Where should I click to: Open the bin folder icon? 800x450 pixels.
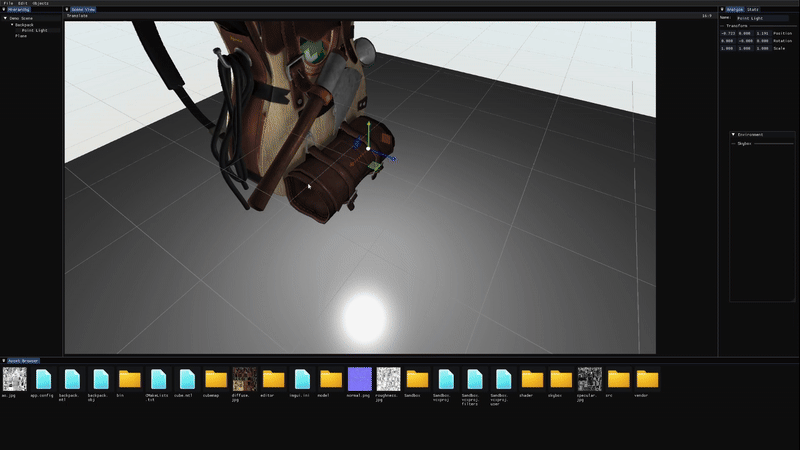129,379
